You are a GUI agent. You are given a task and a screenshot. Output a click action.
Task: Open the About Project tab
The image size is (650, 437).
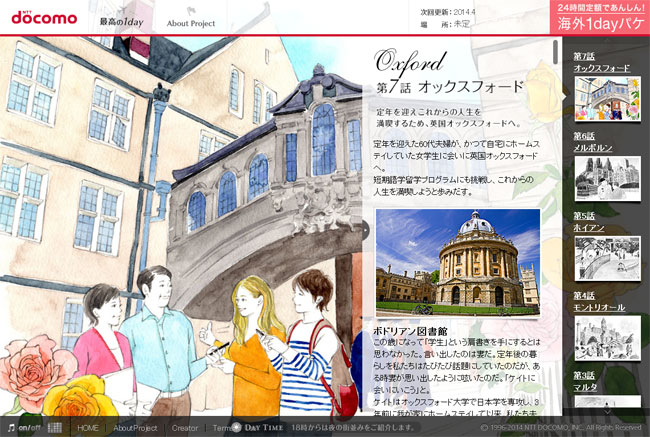(190, 22)
